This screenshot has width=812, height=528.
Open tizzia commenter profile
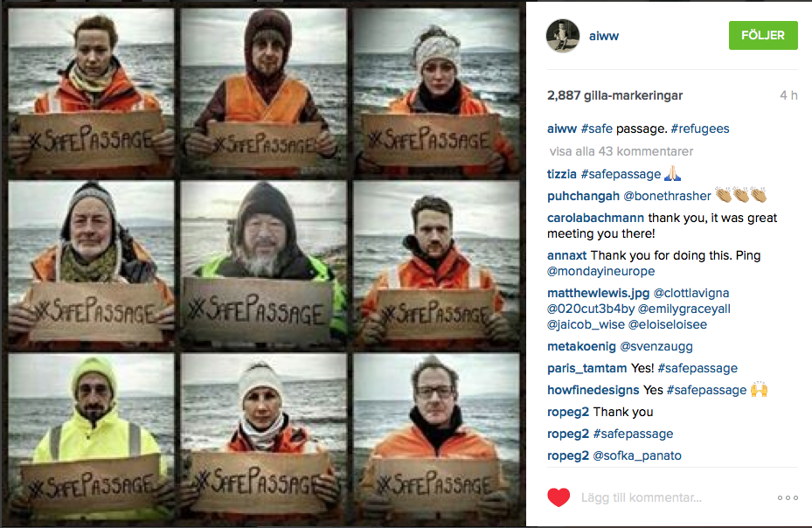[x=562, y=174]
